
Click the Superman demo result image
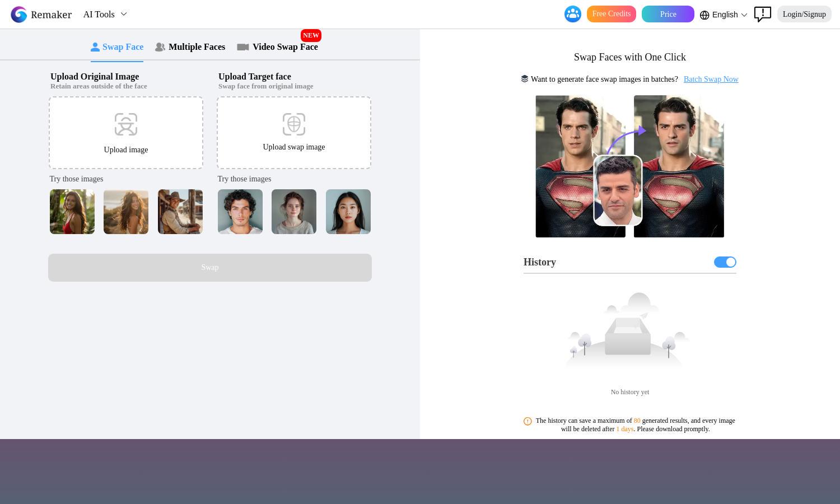[x=679, y=166]
